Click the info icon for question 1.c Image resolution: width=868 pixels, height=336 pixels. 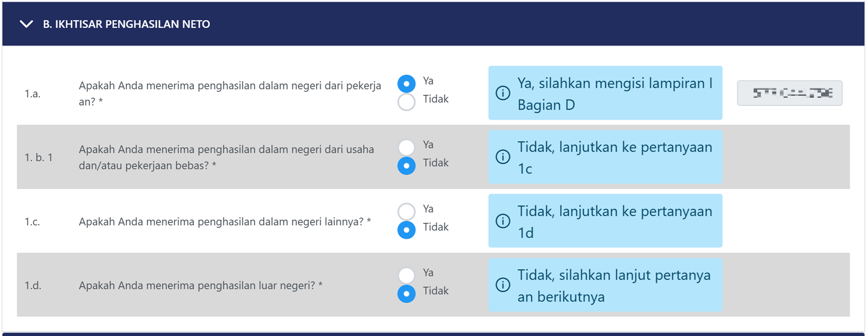pyautogui.click(x=502, y=221)
